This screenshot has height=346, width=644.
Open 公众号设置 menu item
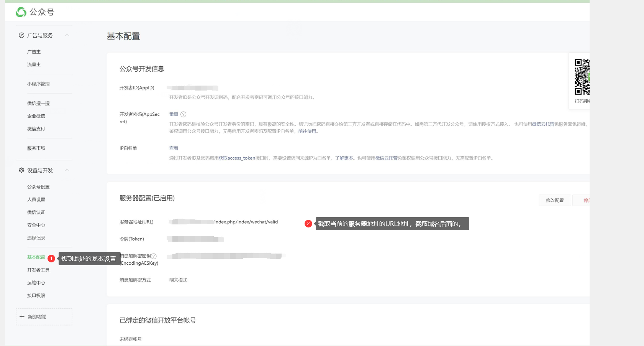click(x=38, y=187)
